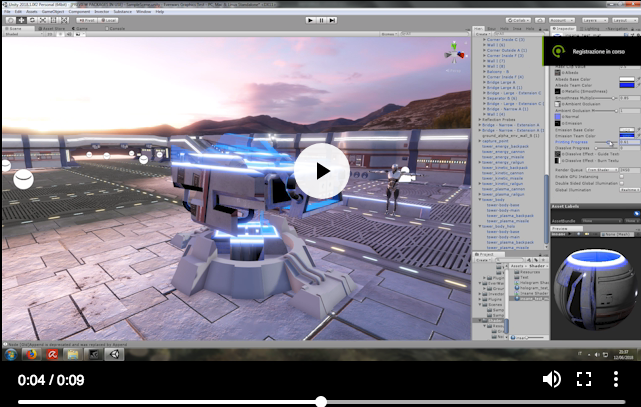This screenshot has height=407, width=641.
Task: Select the Rect transform tool
Action: coord(54,20)
